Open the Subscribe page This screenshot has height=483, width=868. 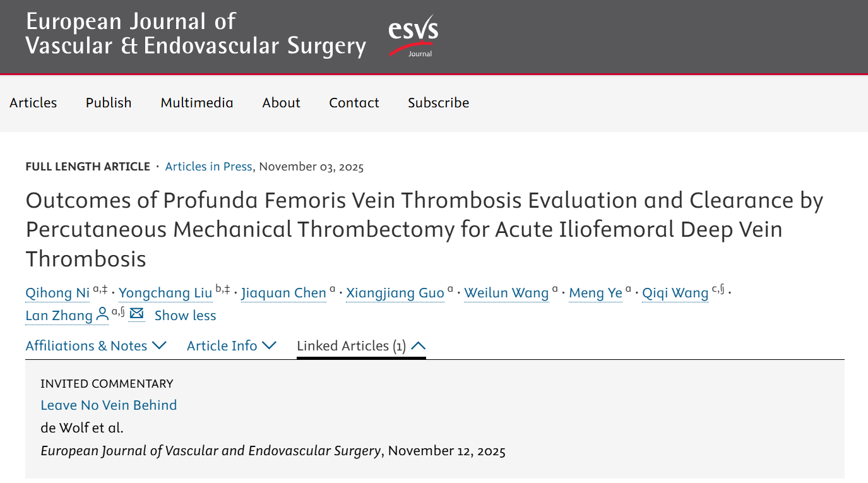point(438,103)
